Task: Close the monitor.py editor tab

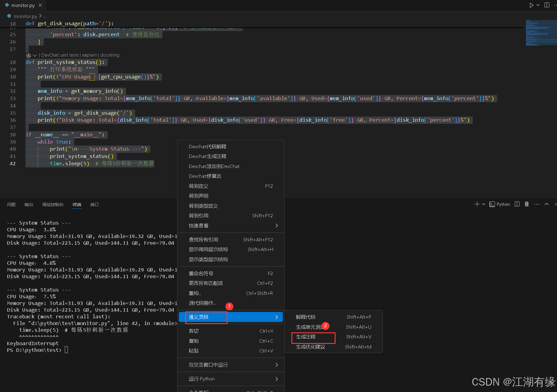Action: coord(40,5)
